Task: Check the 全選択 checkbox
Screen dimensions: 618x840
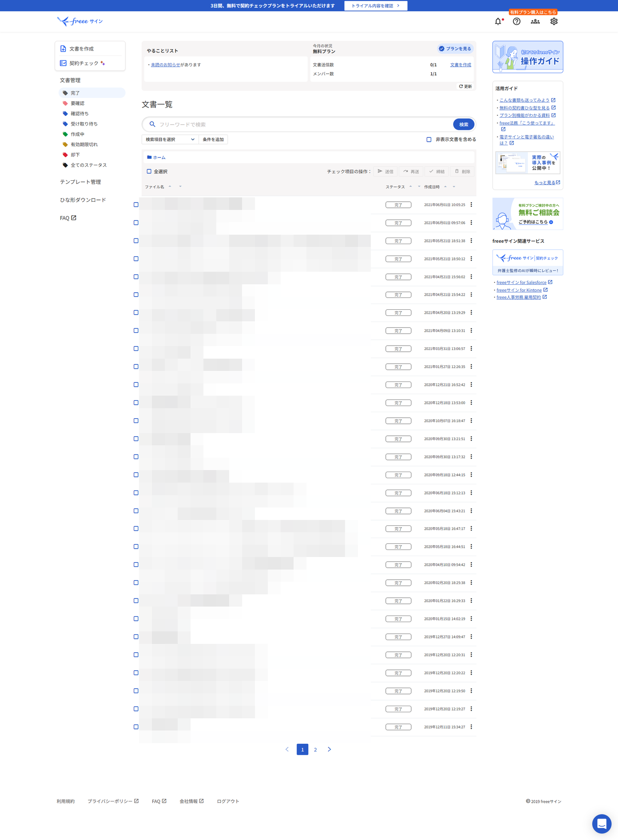Action: point(149,171)
